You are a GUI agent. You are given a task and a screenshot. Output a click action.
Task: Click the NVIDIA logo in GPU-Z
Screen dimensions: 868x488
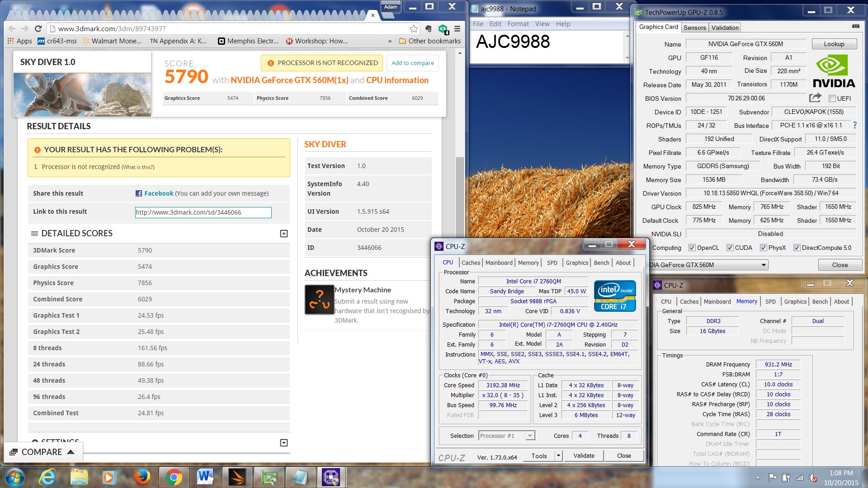coord(834,71)
